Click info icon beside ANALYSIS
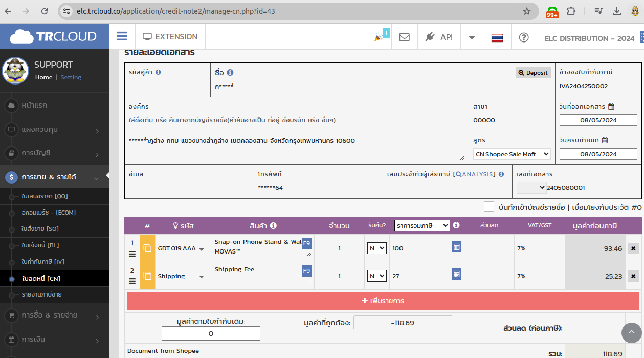The image size is (644, 358). click(x=501, y=174)
